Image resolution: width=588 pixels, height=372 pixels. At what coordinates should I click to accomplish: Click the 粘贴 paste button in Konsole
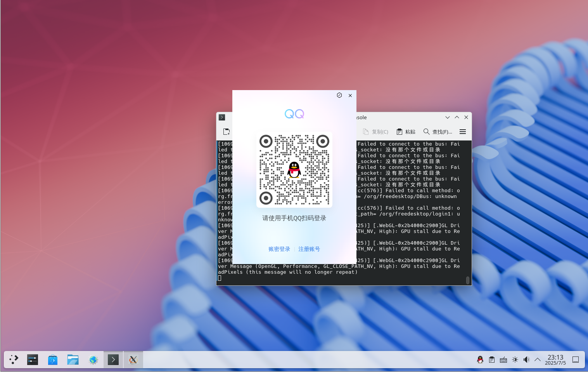(406, 132)
